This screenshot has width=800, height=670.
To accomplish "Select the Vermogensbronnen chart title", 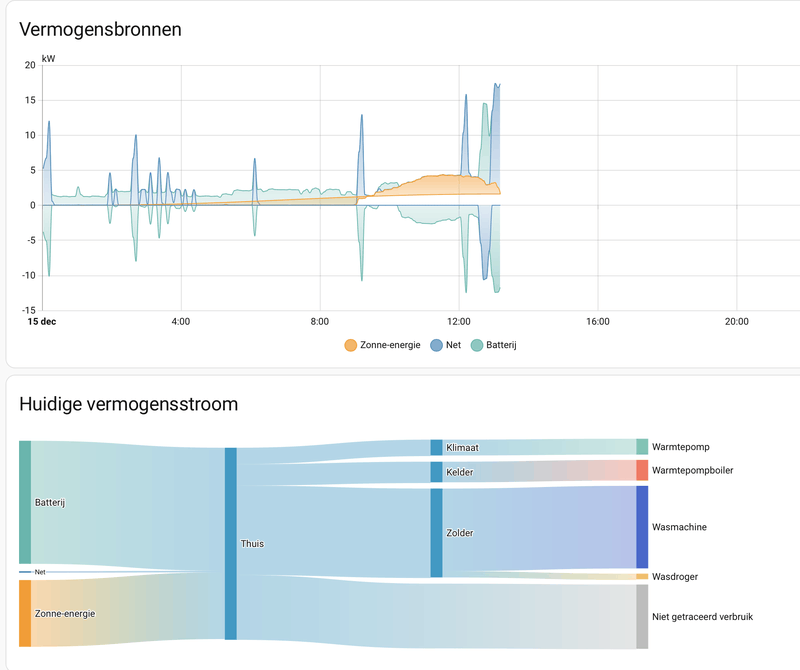I will [100, 30].
